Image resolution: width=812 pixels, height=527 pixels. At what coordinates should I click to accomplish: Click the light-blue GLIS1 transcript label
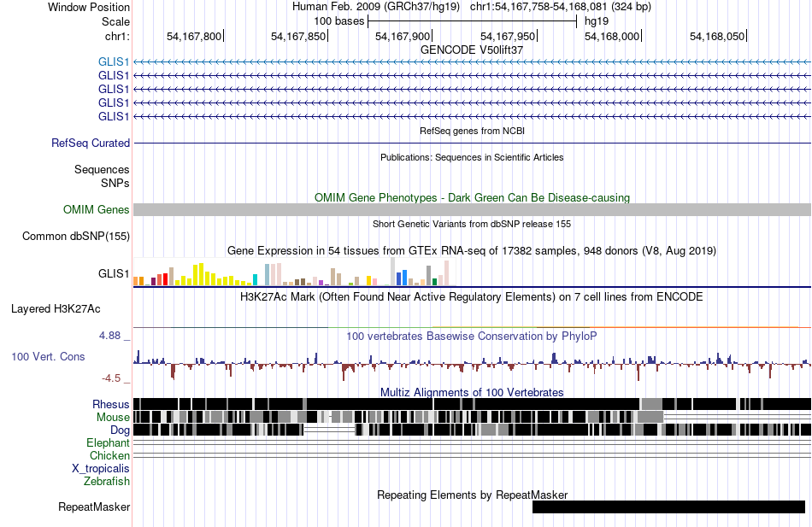[114, 61]
